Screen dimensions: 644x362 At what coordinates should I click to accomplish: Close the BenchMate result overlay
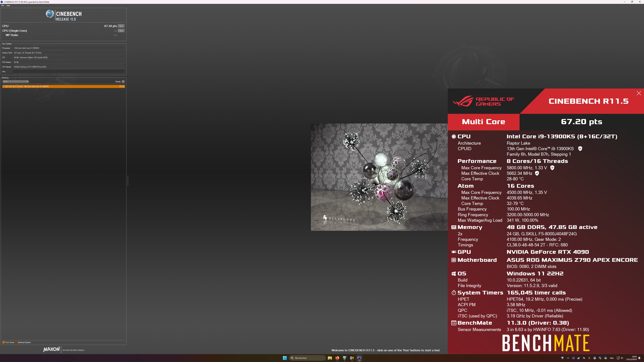(x=639, y=93)
